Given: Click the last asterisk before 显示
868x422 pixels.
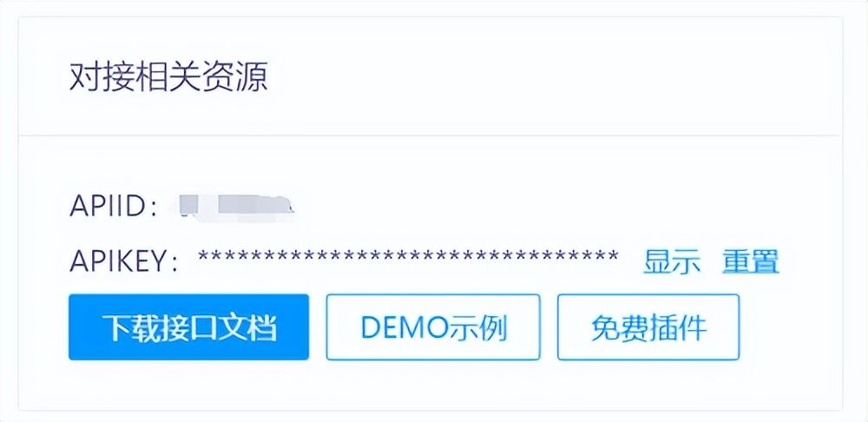Looking at the screenshot, I should click(x=613, y=256).
